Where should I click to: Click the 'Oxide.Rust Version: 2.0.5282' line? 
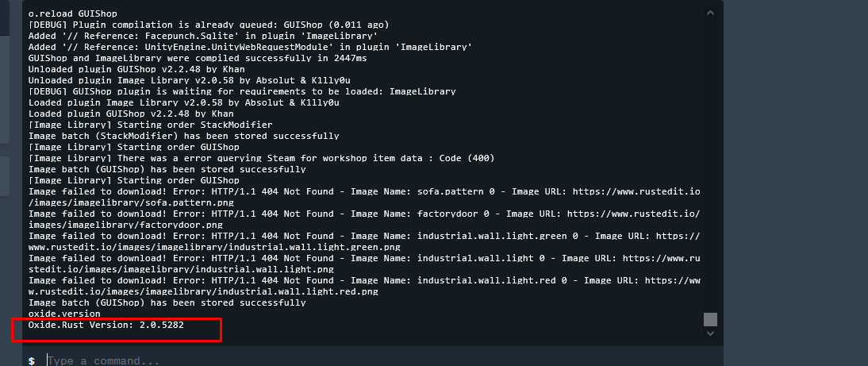pyautogui.click(x=106, y=325)
